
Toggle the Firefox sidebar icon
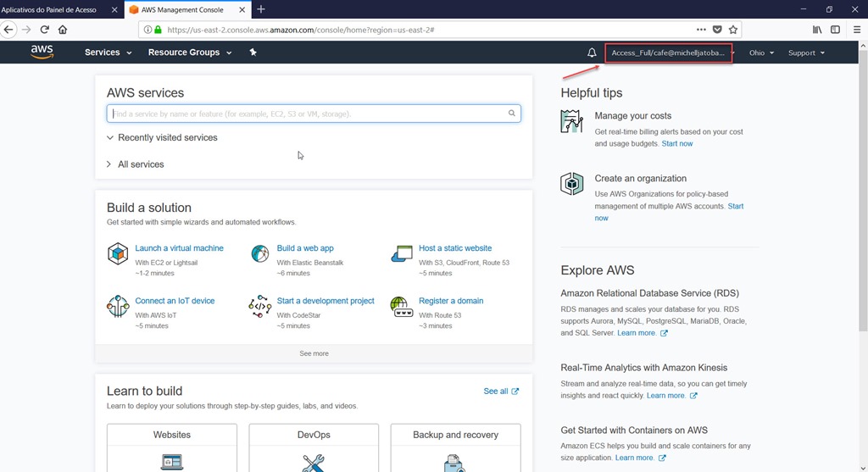835,30
